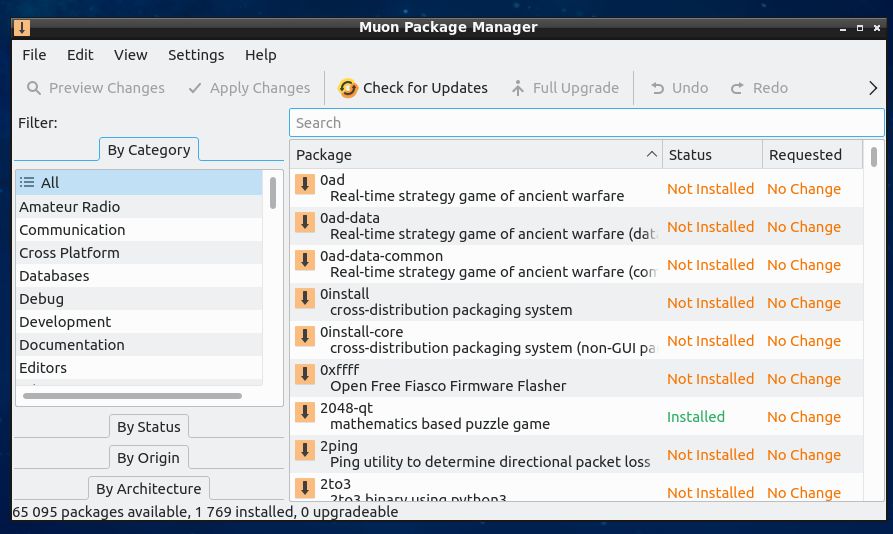893x534 pixels.
Task: Click the package icon for 0ad-data
Action: [305, 222]
